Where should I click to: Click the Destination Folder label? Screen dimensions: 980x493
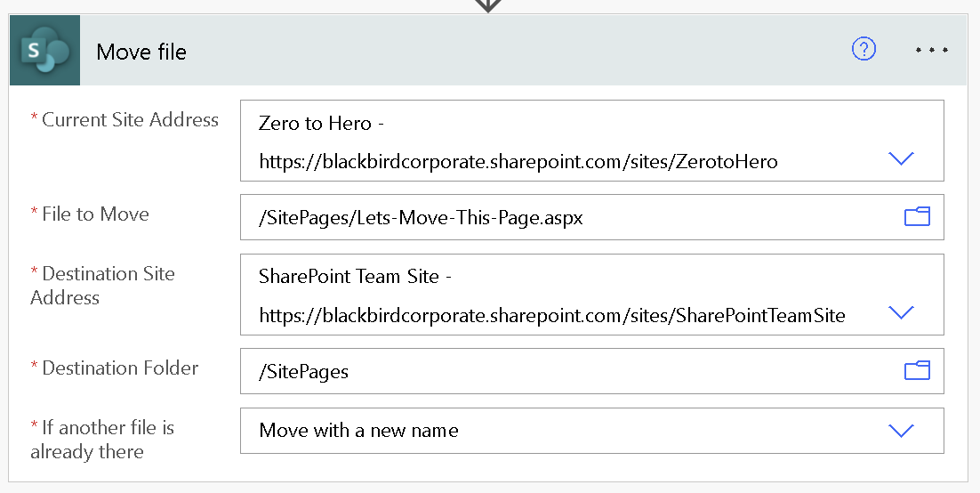pos(120,368)
